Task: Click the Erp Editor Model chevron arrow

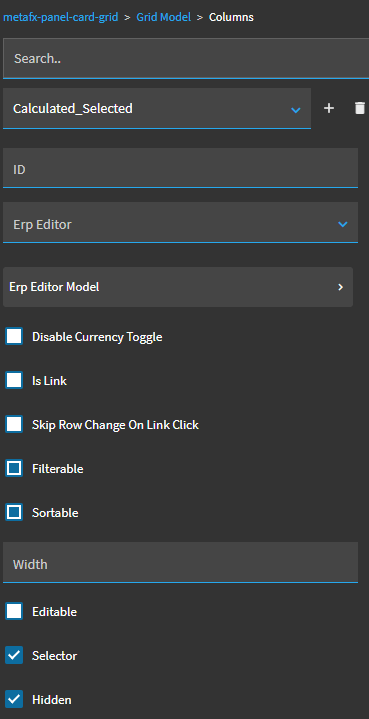Action: tap(341, 287)
